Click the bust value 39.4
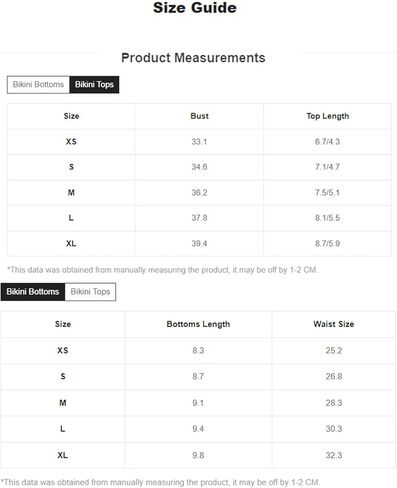The height and width of the screenshot is (488, 397). coord(199,244)
